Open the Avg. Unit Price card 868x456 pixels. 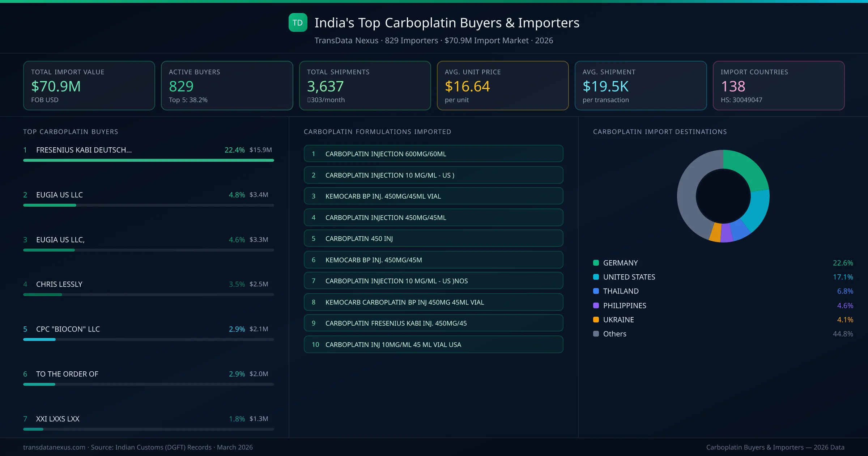pos(502,85)
